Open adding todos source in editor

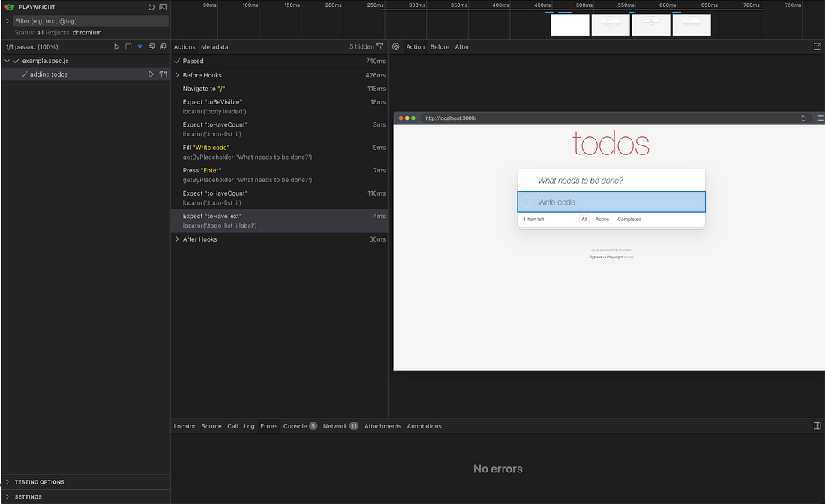[x=163, y=74]
